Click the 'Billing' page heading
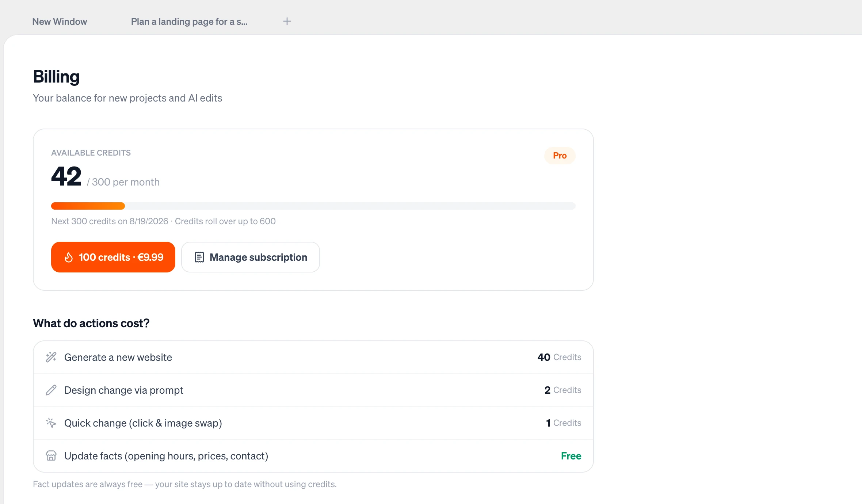Screen dimensions: 862x504 point(56,77)
